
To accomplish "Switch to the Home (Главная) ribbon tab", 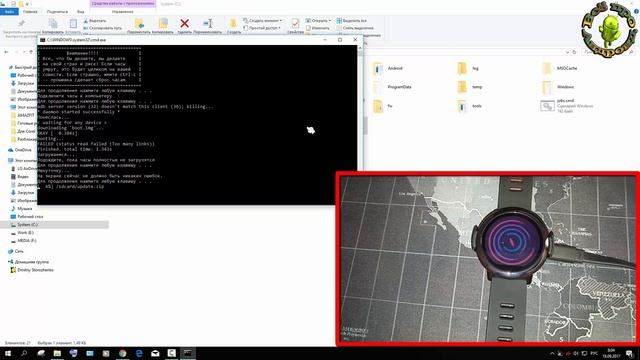I will pos(30,12).
